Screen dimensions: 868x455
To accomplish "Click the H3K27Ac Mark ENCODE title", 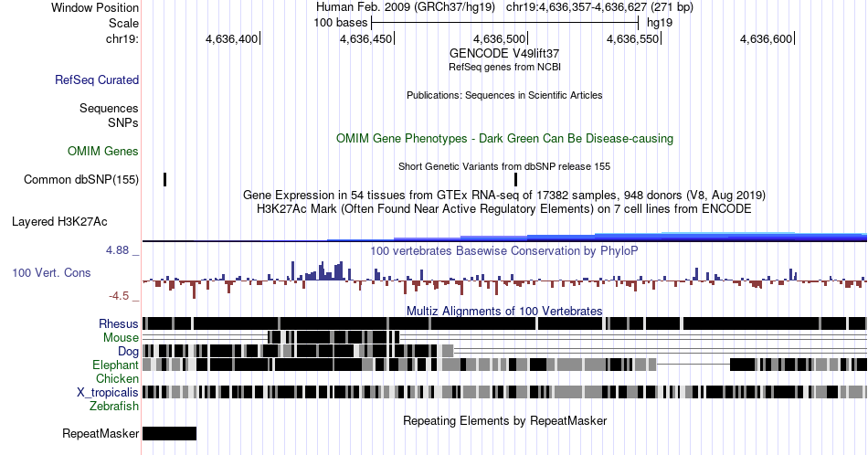I will (x=504, y=208).
